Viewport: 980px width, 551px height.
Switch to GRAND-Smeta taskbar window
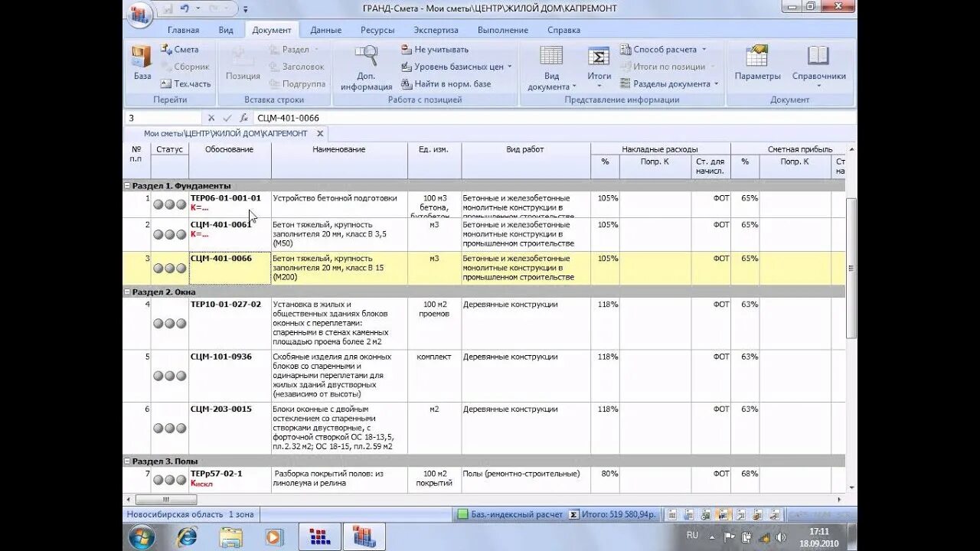[x=364, y=537]
